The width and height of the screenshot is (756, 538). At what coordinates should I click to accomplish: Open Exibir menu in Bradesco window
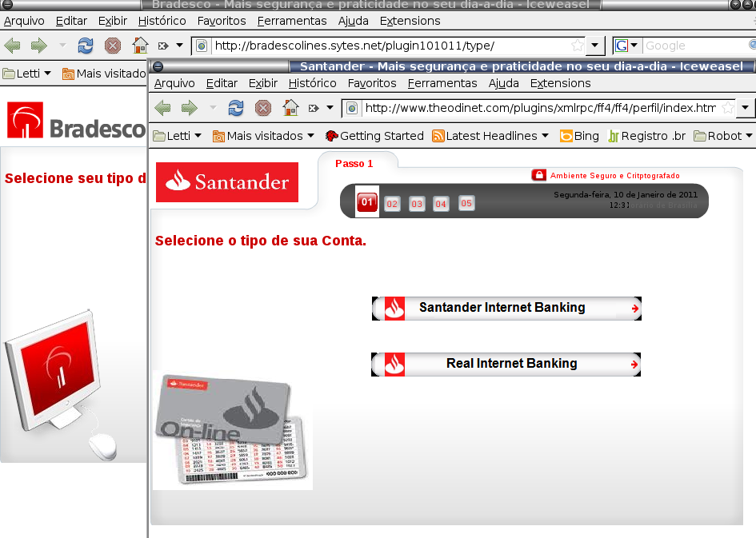[x=112, y=22]
